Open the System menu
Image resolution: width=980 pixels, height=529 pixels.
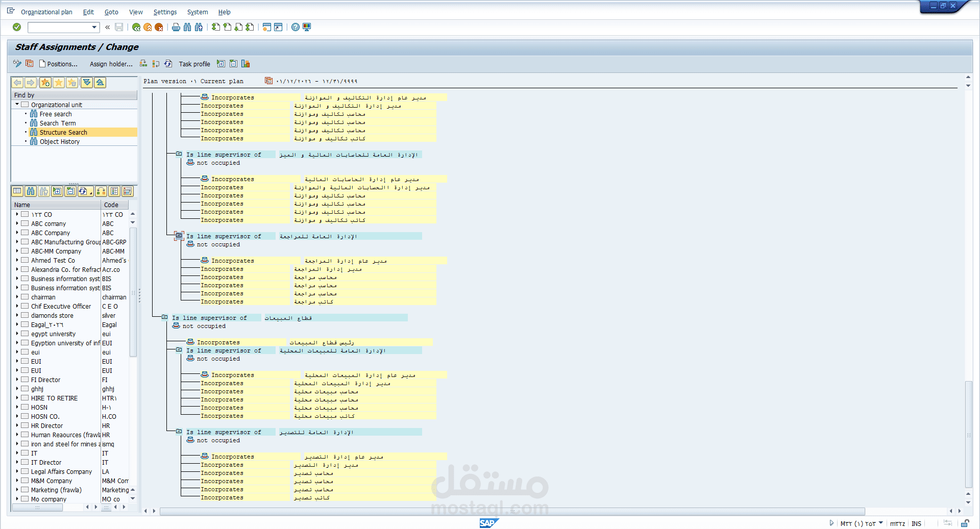tap(198, 12)
